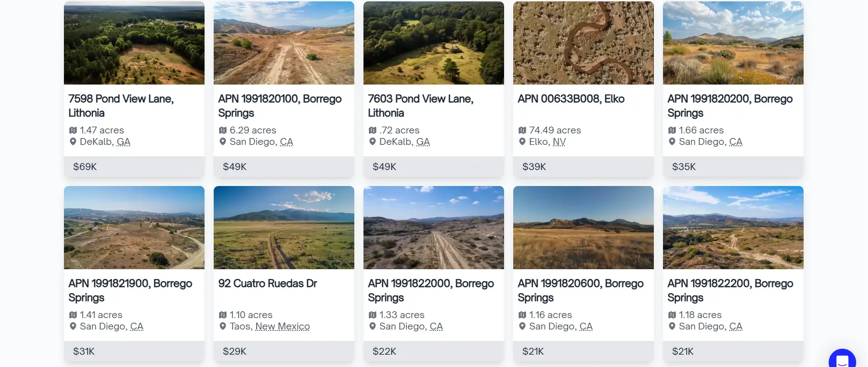
Task: Click the 7598 Pond View forest aerial photo
Action: (x=134, y=43)
